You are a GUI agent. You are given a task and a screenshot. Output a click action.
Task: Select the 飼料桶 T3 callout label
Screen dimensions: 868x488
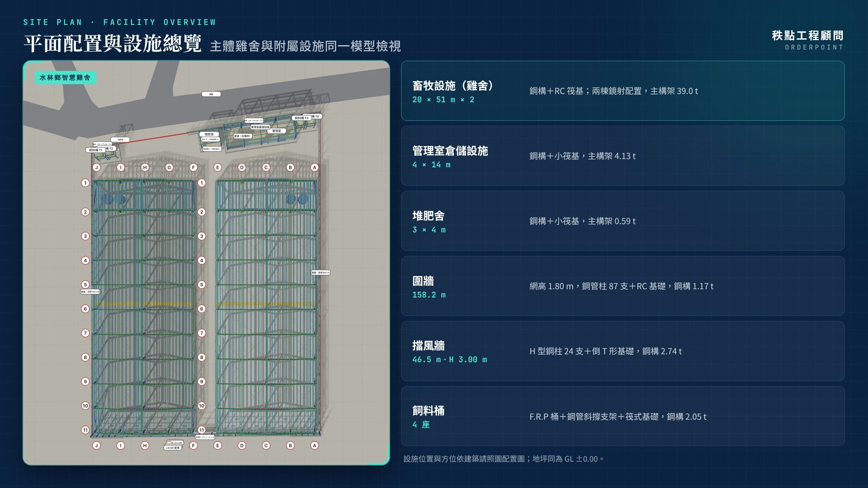tap(301, 118)
